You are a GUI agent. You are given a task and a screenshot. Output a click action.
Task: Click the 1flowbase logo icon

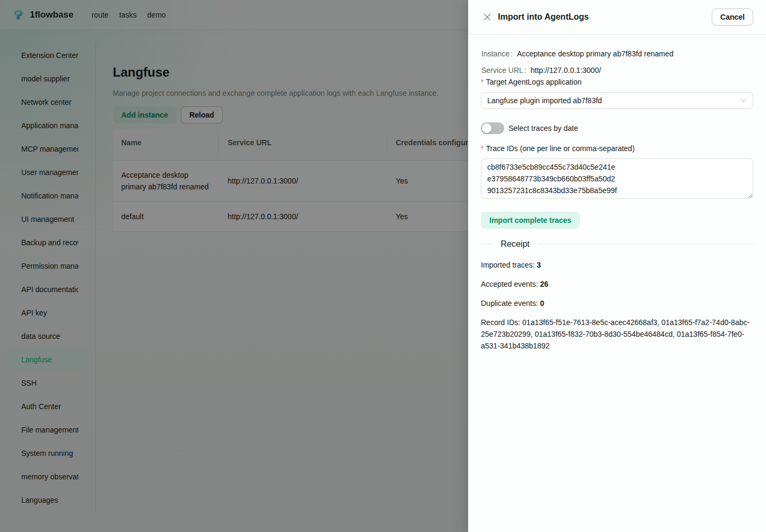click(19, 15)
